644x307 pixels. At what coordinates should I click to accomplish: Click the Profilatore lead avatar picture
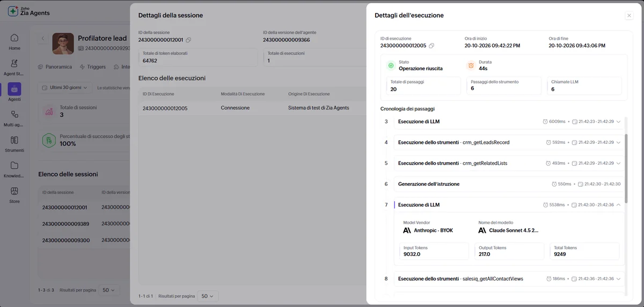click(x=63, y=43)
